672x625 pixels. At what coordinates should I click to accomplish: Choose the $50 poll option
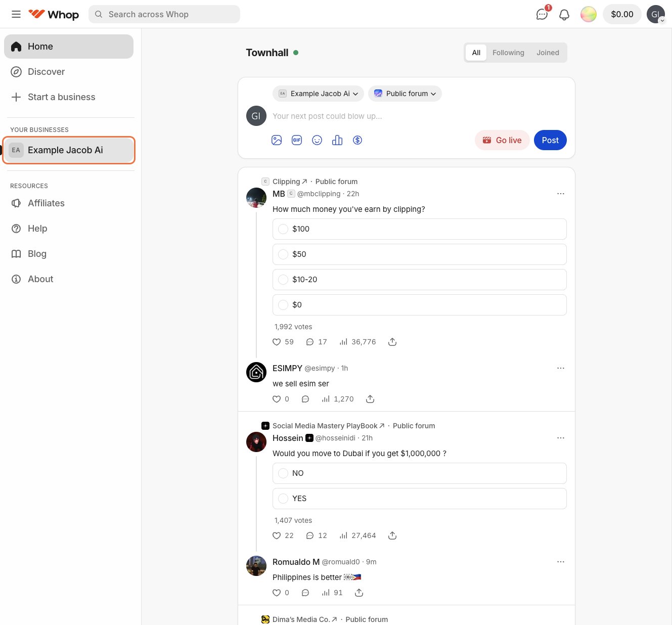point(420,254)
